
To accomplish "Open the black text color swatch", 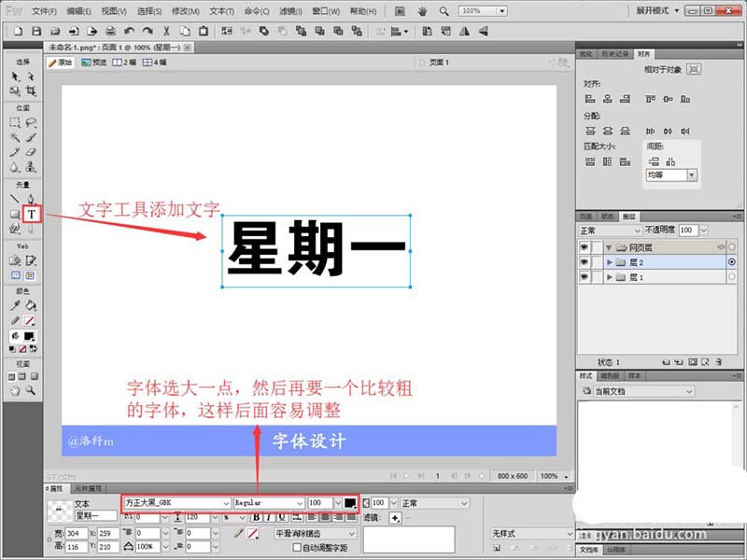I will pos(349,503).
